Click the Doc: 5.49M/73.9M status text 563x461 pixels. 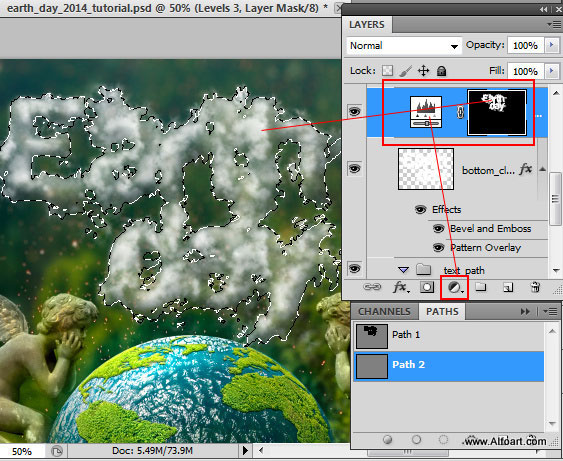pyautogui.click(x=152, y=451)
